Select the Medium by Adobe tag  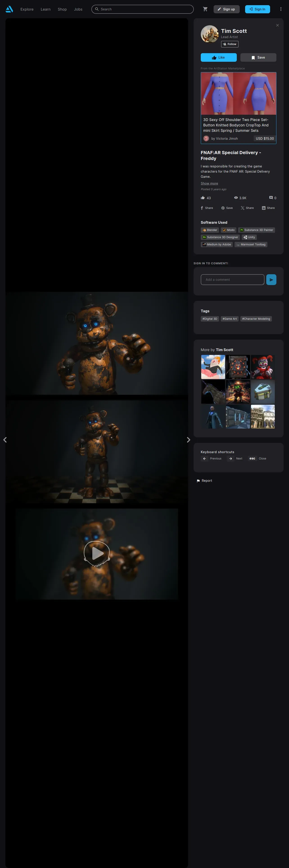point(217,245)
